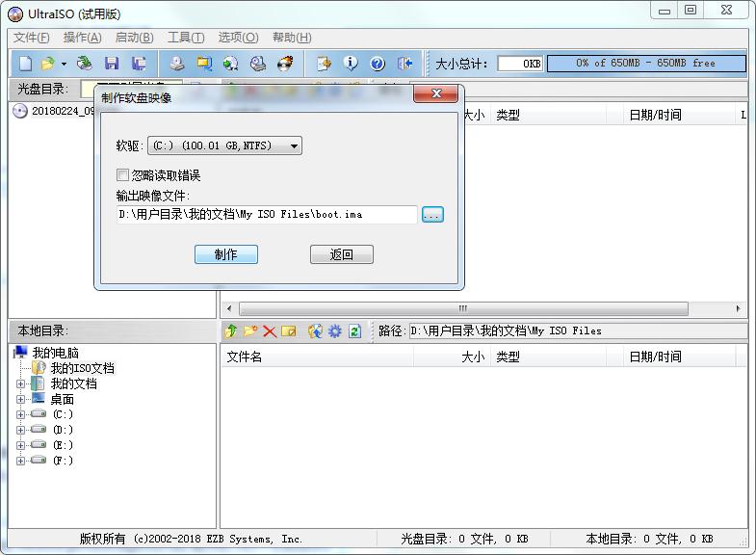Click the red X delete icon
Viewport: 756px width, 555px height.
(x=270, y=330)
